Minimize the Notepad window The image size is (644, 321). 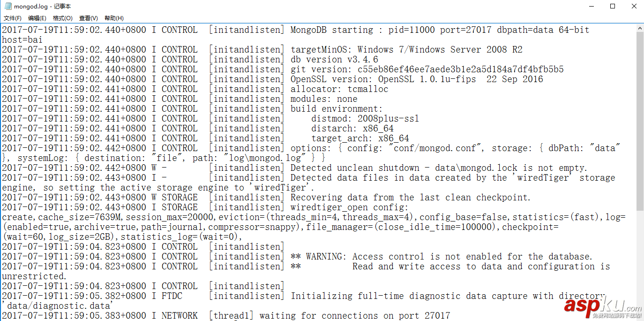591,7
